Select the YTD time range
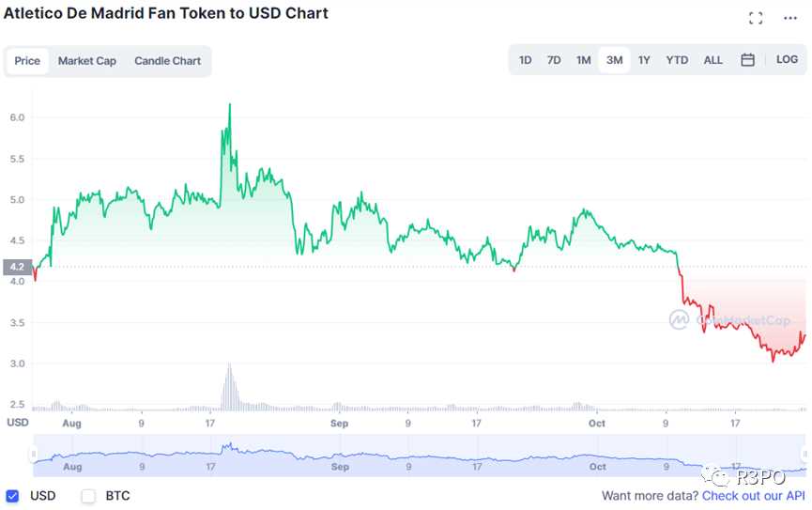812x510 pixels. 677,60
